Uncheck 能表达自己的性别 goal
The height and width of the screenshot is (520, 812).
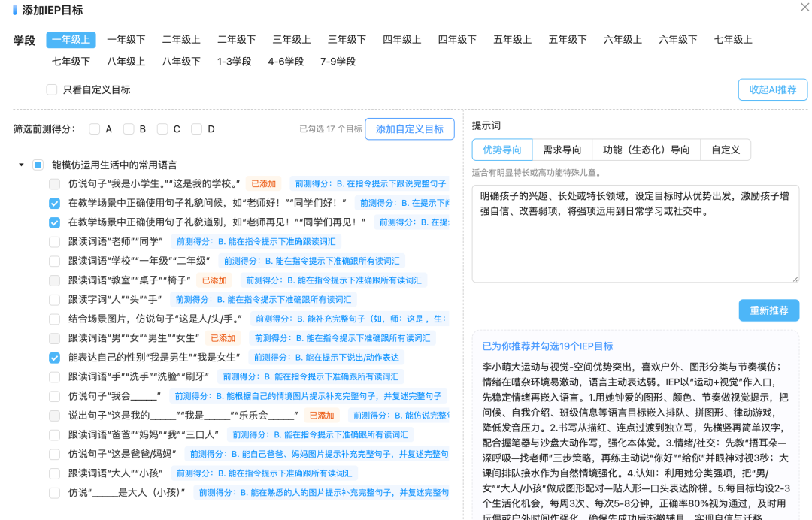[x=54, y=358]
